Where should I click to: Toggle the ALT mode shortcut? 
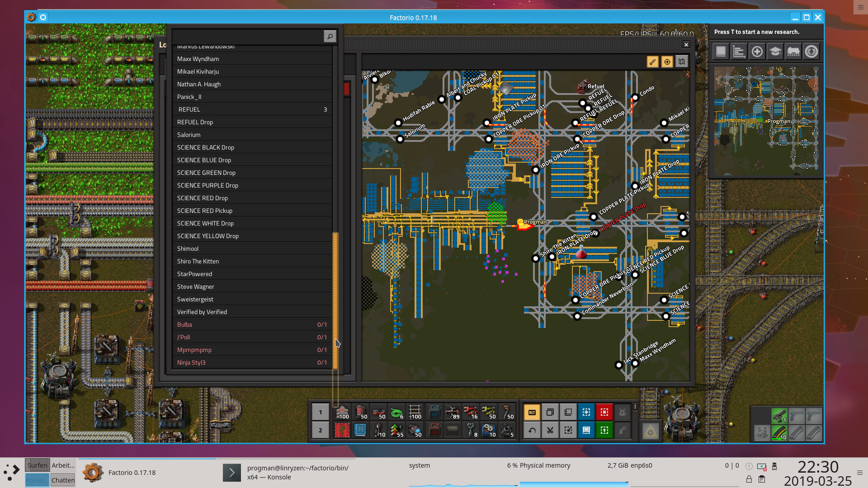click(532, 412)
